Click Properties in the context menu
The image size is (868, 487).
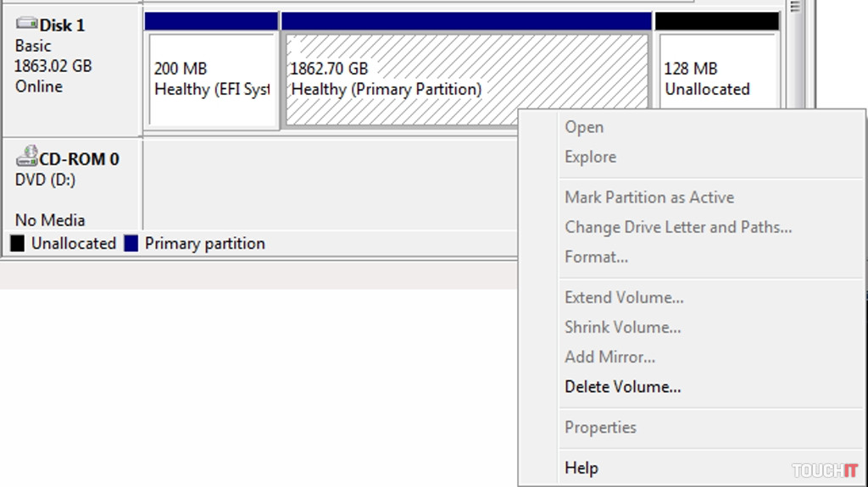coord(600,428)
